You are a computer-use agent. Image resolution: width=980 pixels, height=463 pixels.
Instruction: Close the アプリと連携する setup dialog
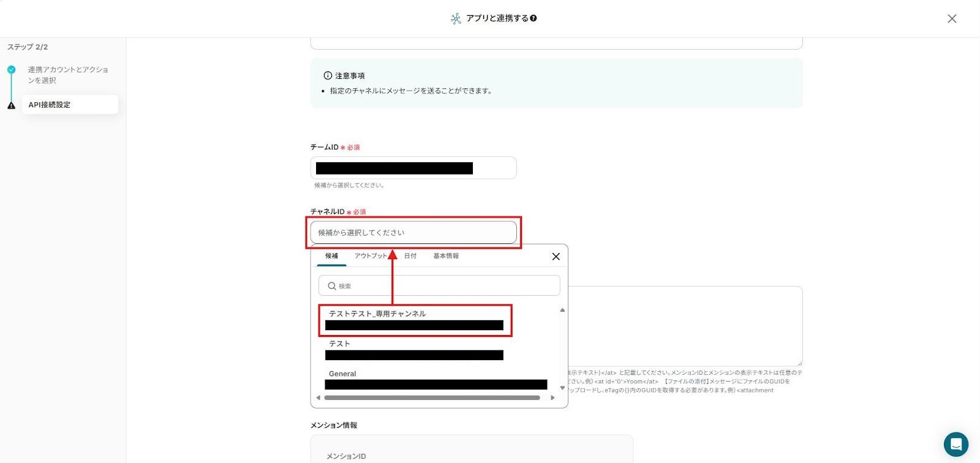pos(952,18)
